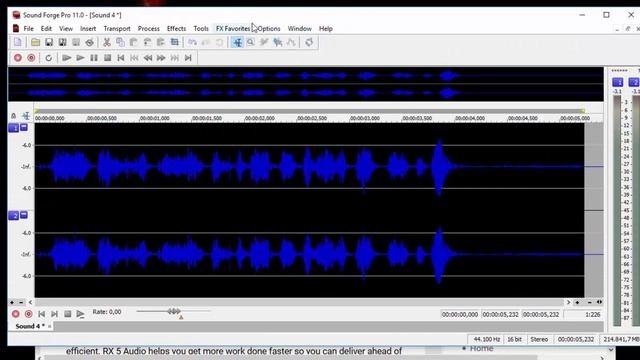This screenshot has height=360, width=640.
Task: Click the channel 1 meter button
Action: (x=618, y=82)
